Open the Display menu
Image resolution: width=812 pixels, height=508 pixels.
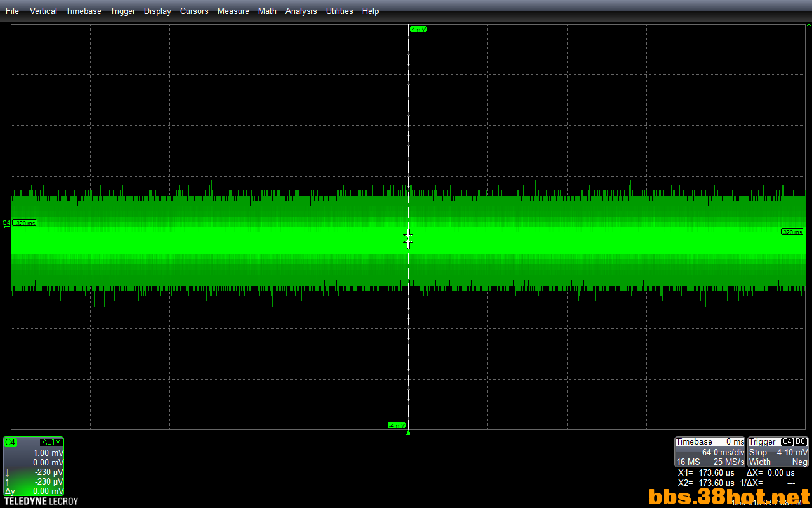[x=157, y=11]
